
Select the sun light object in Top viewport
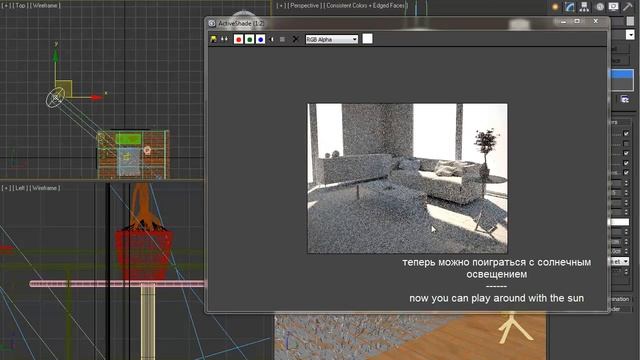pyautogui.click(x=55, y=98)
